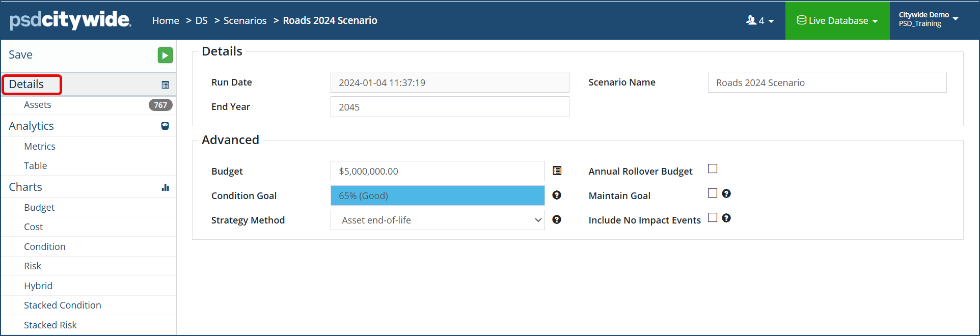Select Assets in the sidebar
The height and width of the screenshot is (336, 980).
[x=38, y=105]
